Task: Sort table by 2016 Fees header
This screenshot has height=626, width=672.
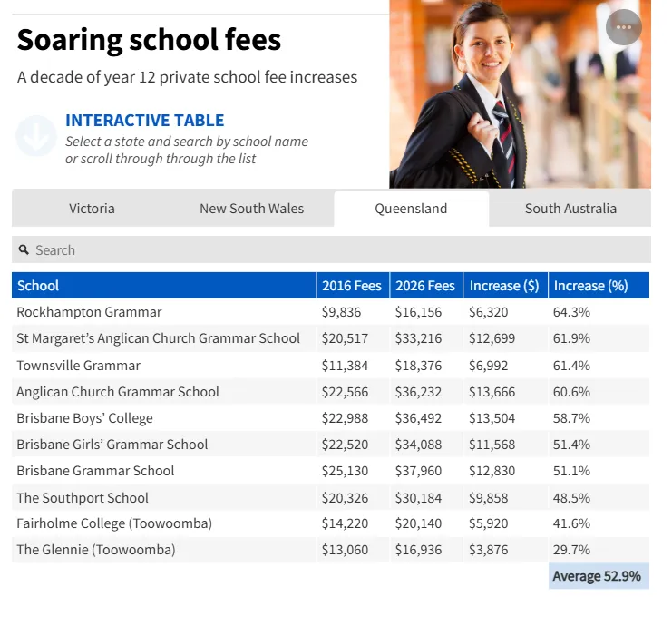Action: point(352,286)
